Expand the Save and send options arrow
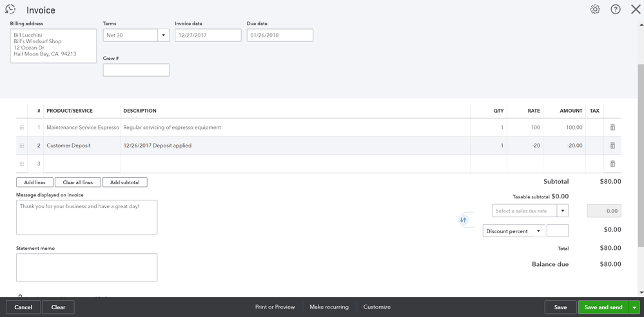Screen dimensions: 644x317 point(634,307)
